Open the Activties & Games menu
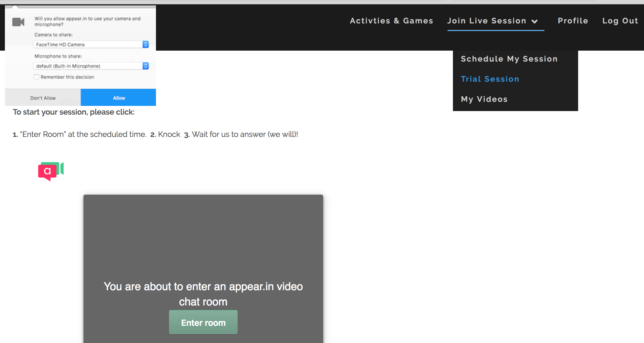 (391, 21)
